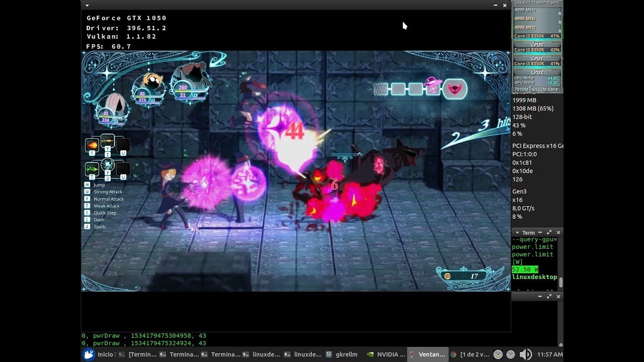Select the top-row spell slot above Y 1
644x362 pixels.
(107, 141)
